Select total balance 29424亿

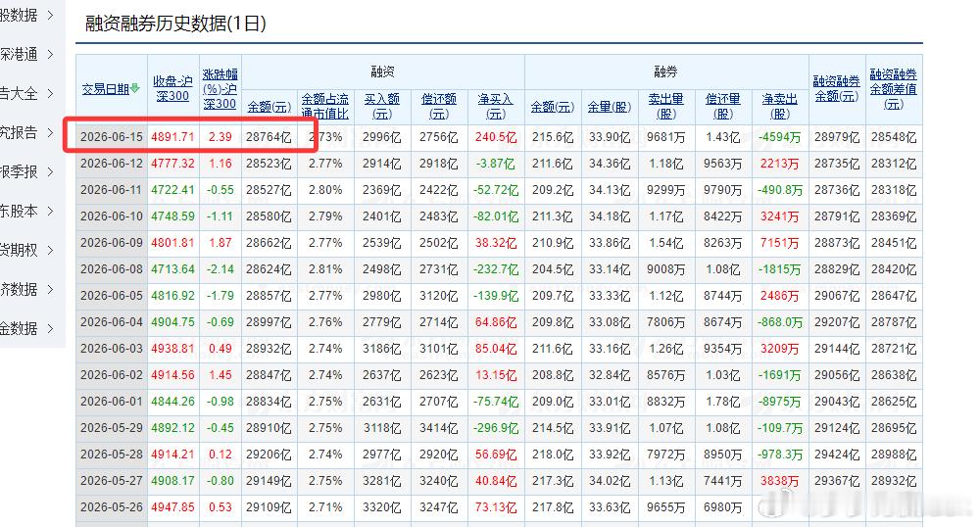pos(837,454)
